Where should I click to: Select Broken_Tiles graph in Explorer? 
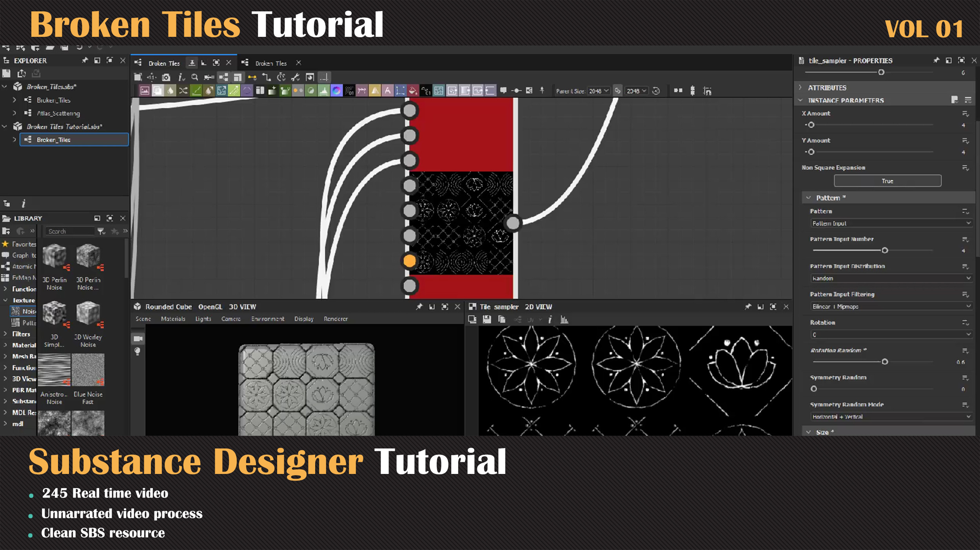(x=53, y=140)
